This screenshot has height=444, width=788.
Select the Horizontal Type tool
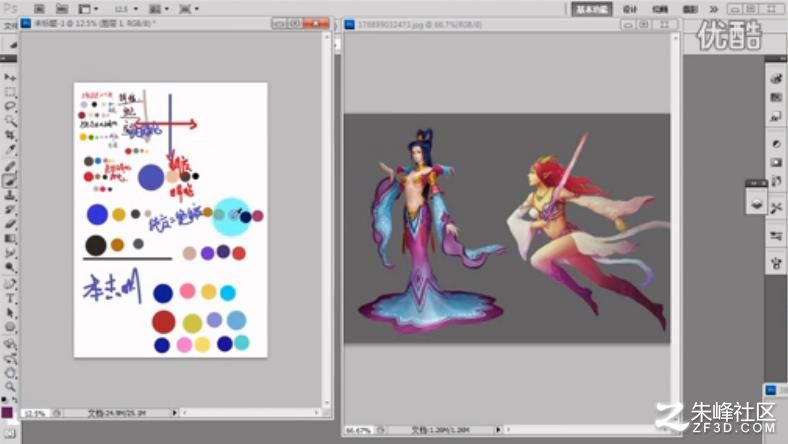tap(10, 299)
